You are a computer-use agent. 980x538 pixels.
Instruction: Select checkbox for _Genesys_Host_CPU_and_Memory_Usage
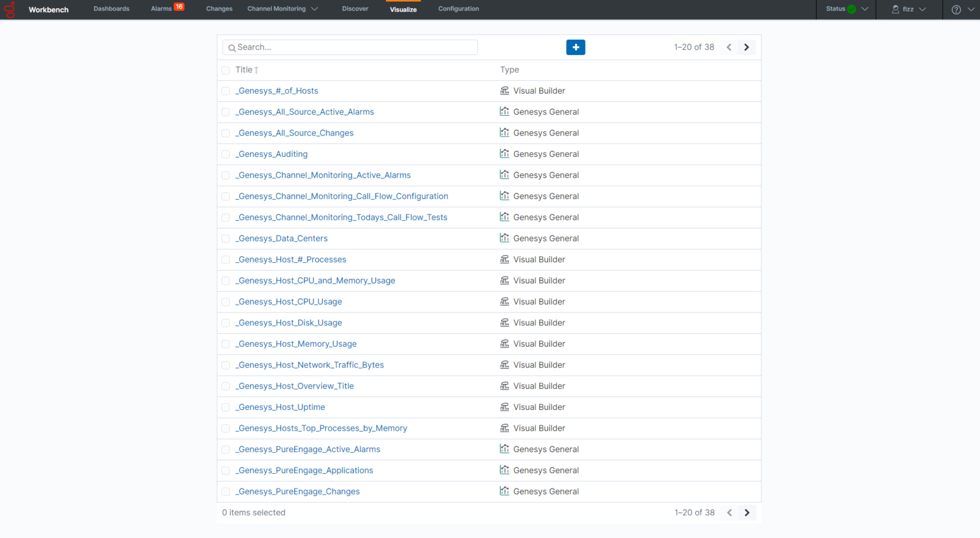pos(225,281)
